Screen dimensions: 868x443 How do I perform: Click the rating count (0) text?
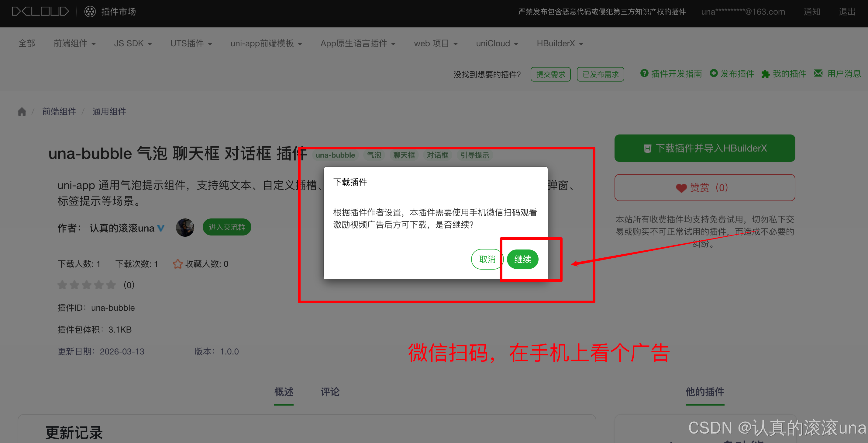click(x=129, y=285)
